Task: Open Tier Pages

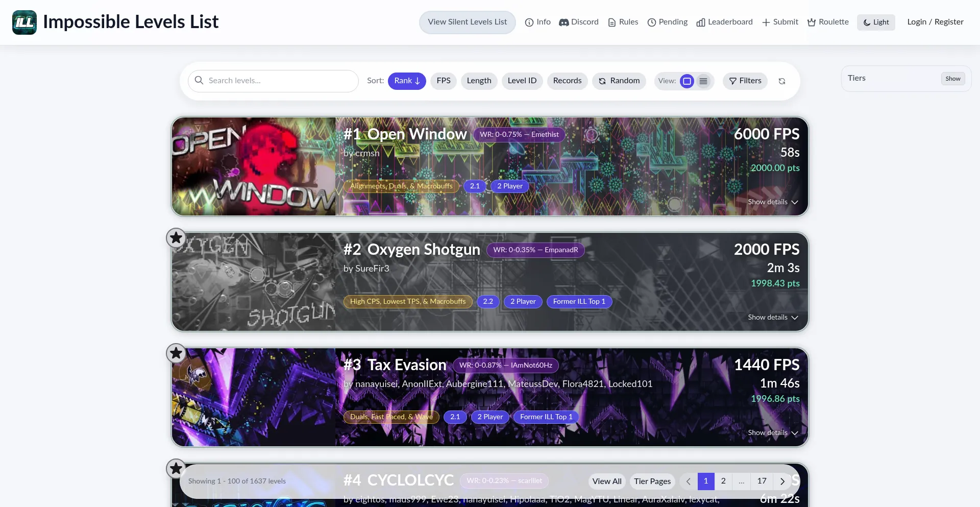Action: (x=652, y=481)
